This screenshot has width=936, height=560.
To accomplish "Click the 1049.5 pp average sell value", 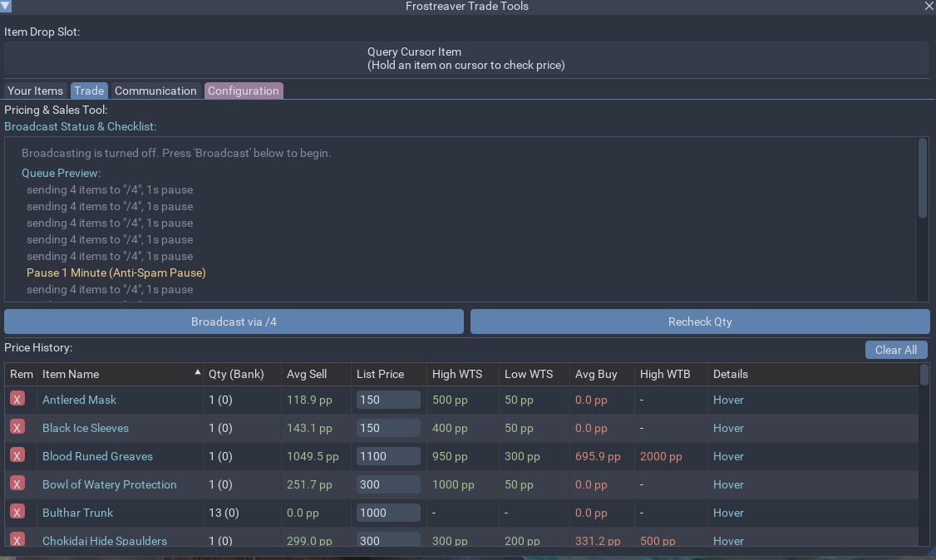I will pyautogui.click(x=313, y=456).
